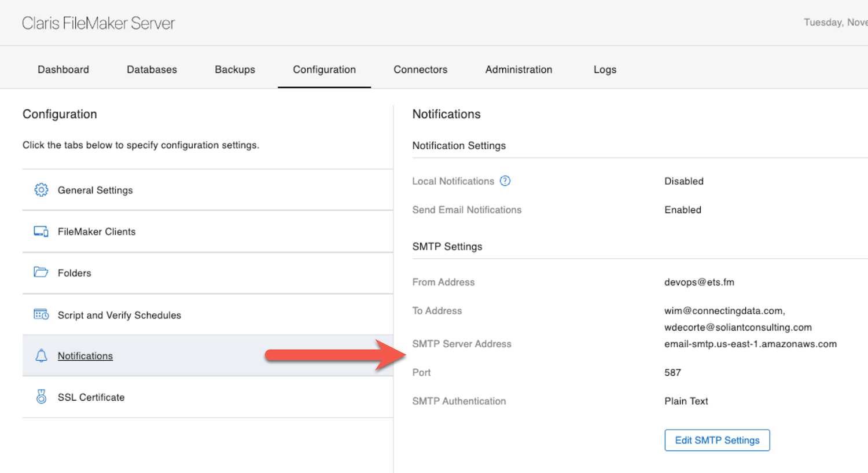This screenshot has width=868, height=473.
Task: Click the Port label
Action: [421, 372]
